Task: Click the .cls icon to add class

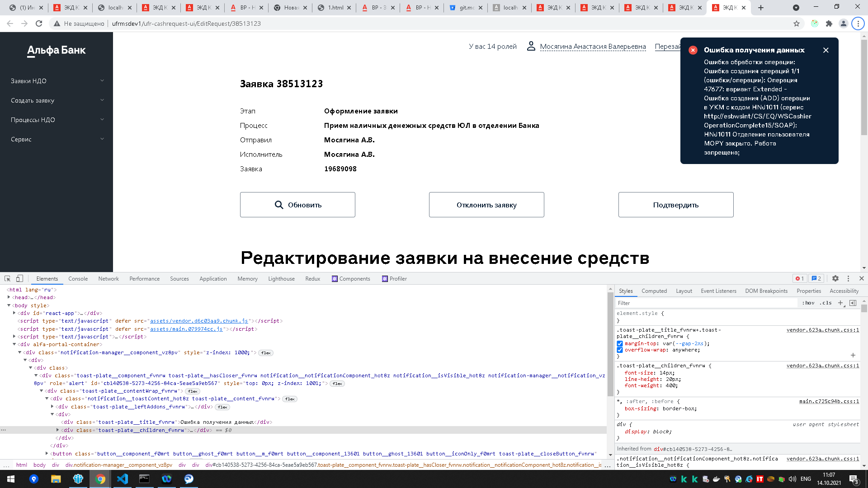Action: tap(826, 303)
